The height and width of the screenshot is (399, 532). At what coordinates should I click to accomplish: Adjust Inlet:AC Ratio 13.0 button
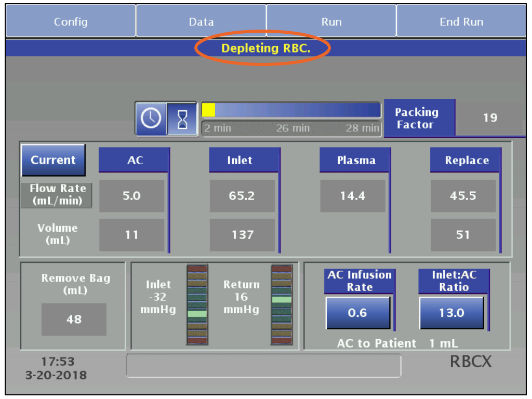[451, 313]
